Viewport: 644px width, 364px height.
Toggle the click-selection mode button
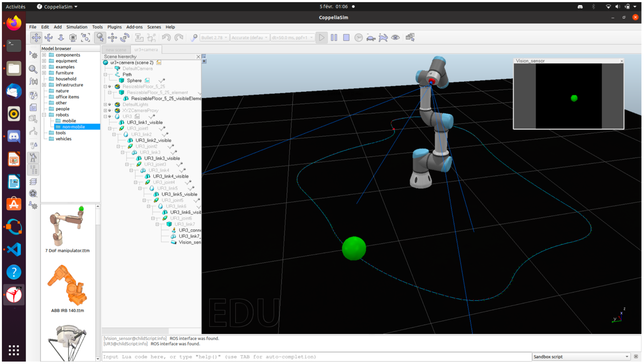(x=100, y=38)
